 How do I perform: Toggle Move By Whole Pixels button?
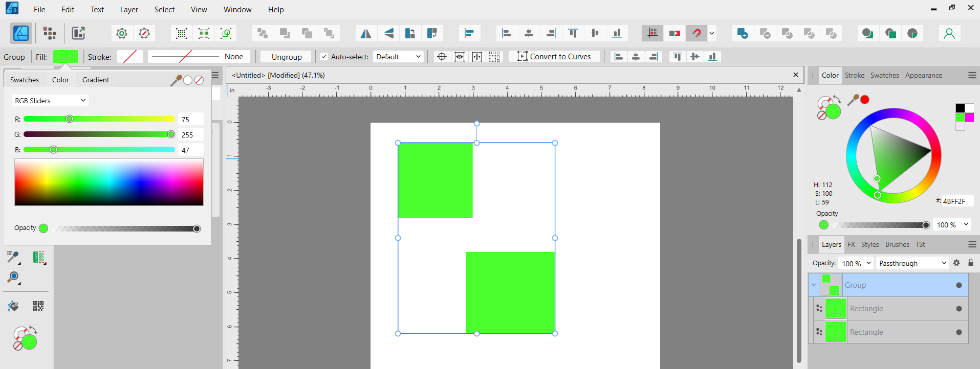click(x=674, y=33)
